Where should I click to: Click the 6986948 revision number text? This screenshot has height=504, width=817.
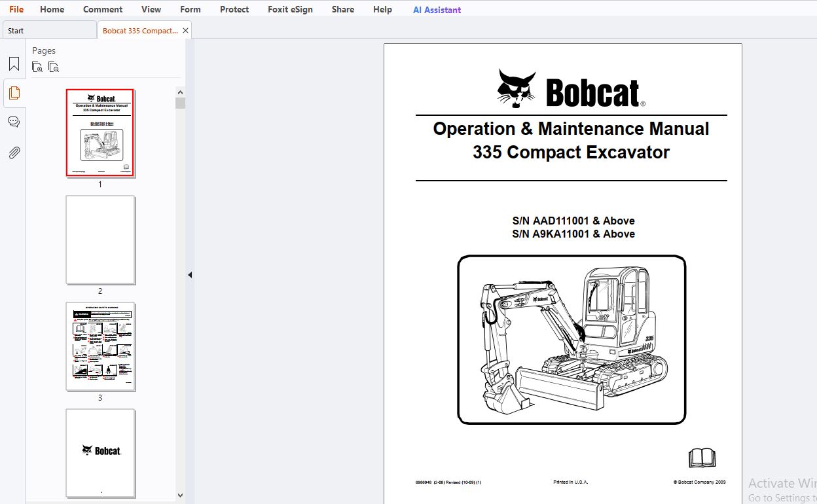pyautogui.click(x=448, y=482)
